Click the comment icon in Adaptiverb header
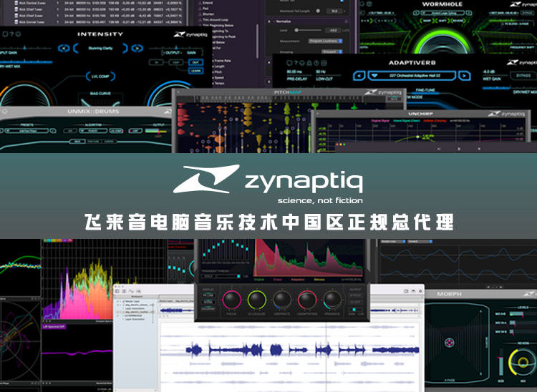 (289, 63)
